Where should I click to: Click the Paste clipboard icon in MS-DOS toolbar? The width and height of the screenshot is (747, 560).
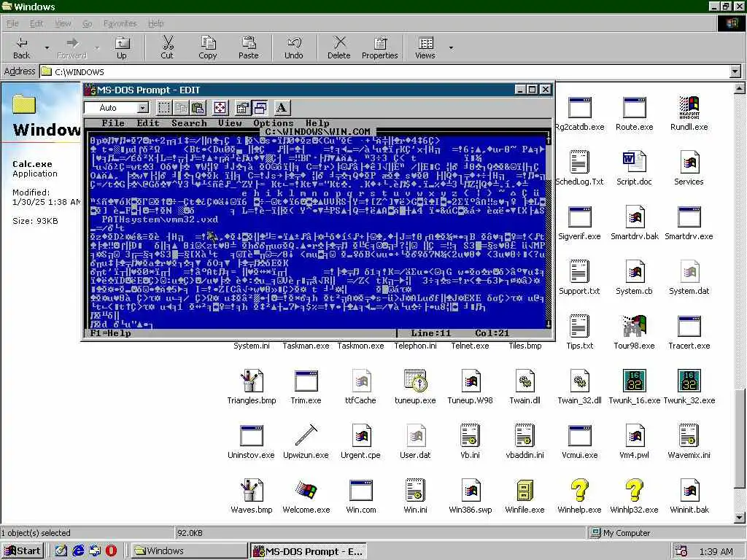[x=198, y=108]
